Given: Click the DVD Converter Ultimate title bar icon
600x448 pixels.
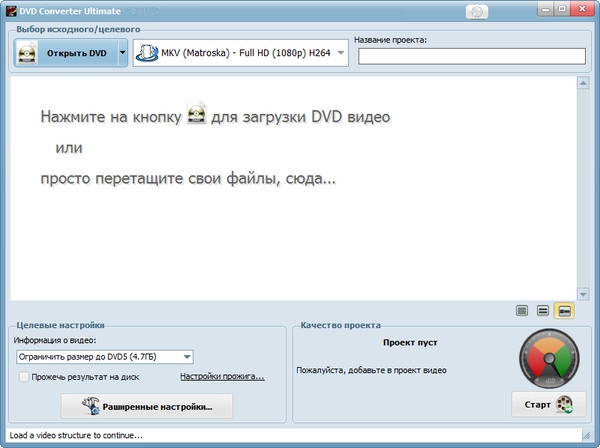Looking at the screenshot, I should click(x=9, y=9).
